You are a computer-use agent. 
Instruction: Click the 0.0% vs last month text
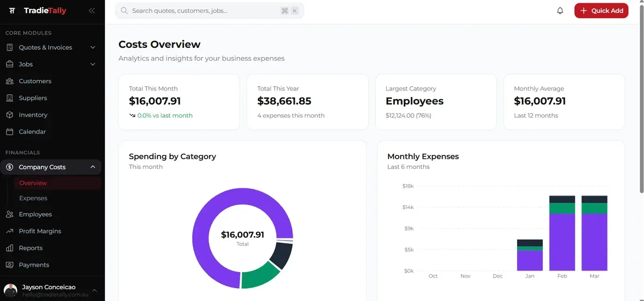(x=165, y=116)
